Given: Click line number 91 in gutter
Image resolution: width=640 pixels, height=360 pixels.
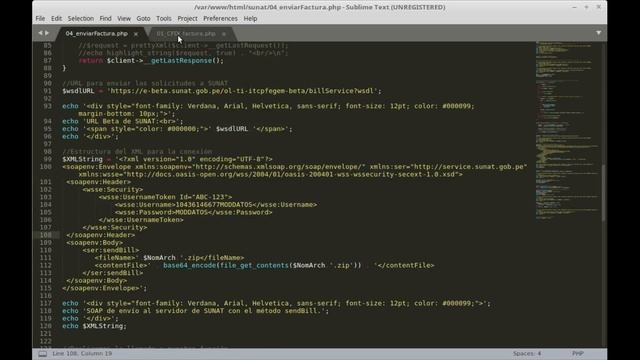Looking at the screenshot, I should pyautogui.click(x=47, y=91).
